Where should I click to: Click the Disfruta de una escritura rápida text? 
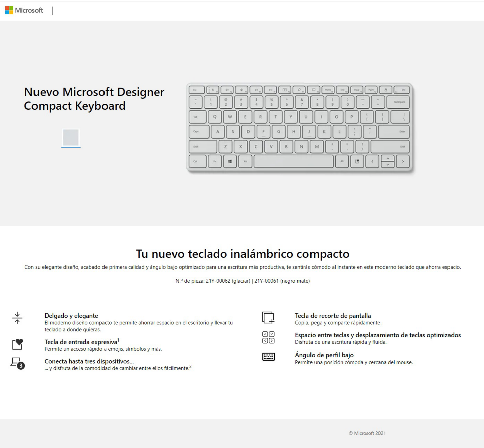341,342
